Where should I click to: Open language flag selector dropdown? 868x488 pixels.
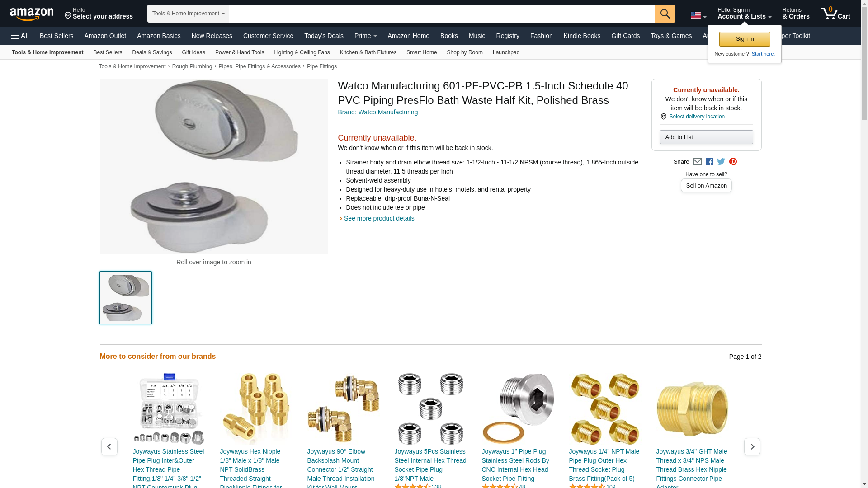[x=698, y=16]
